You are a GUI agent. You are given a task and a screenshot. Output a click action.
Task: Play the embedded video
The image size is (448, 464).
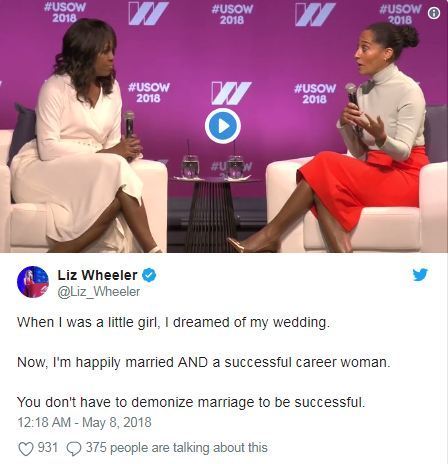pos(223,126)
